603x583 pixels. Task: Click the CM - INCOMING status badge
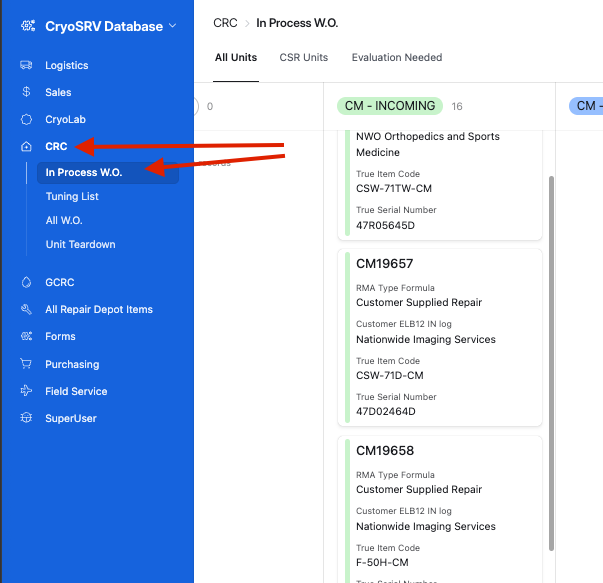pyautogui.click(x=390, y=106)
